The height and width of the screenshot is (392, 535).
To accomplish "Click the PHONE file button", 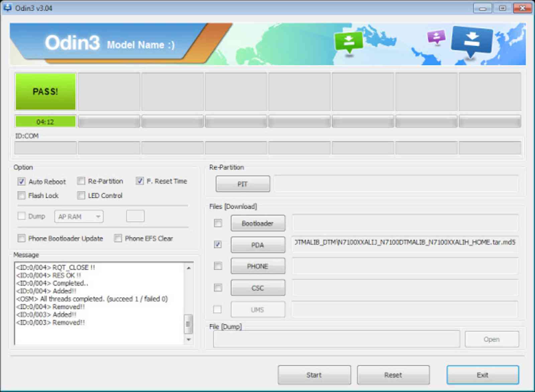I will pos(258,266).
